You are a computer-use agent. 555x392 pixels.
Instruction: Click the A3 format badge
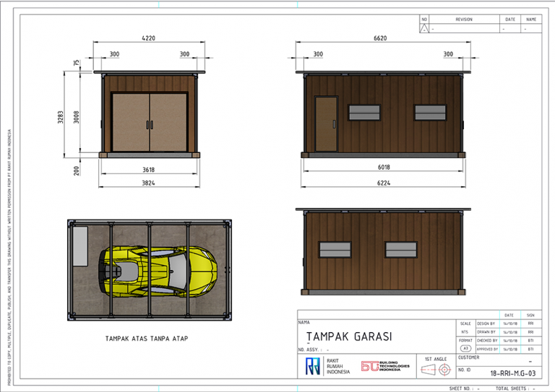click(465, 349)
